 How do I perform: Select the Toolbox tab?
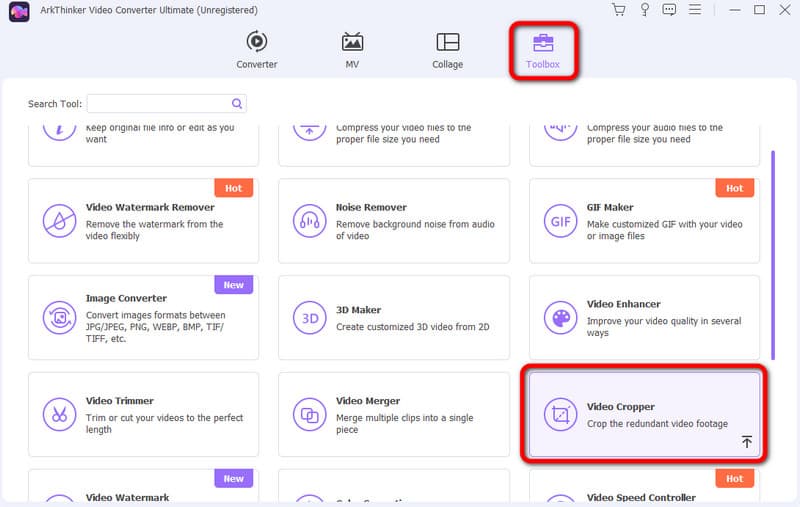tap(543, 50)
